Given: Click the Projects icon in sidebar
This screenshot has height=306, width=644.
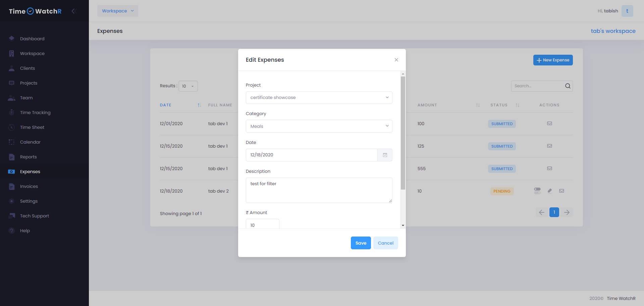Looking at the screenshot, I should pyautogui.click(x=12, y=83).
